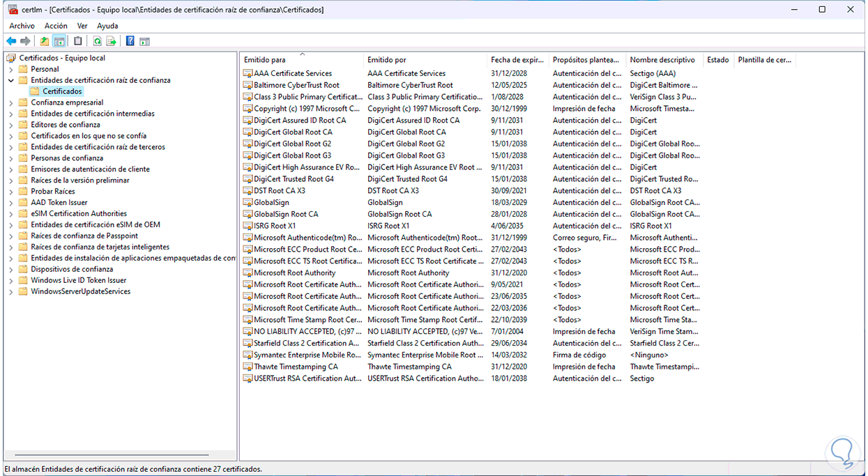Click the folder icon of Probar Raíces
868x476 pixels.
click(23, 191)
